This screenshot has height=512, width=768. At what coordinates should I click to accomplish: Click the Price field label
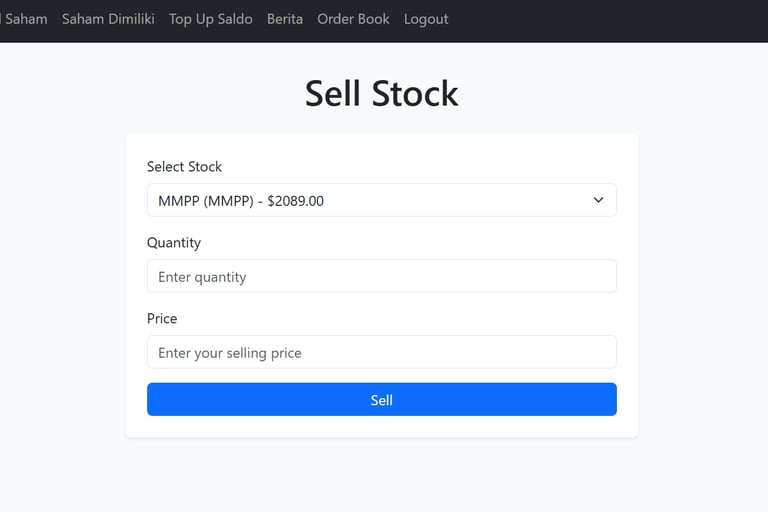pyautogui.click(x=162, y=318)
